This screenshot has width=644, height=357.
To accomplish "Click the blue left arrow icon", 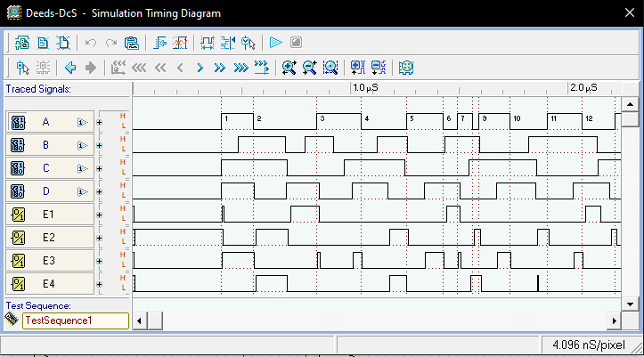I will tap(70, 67).
